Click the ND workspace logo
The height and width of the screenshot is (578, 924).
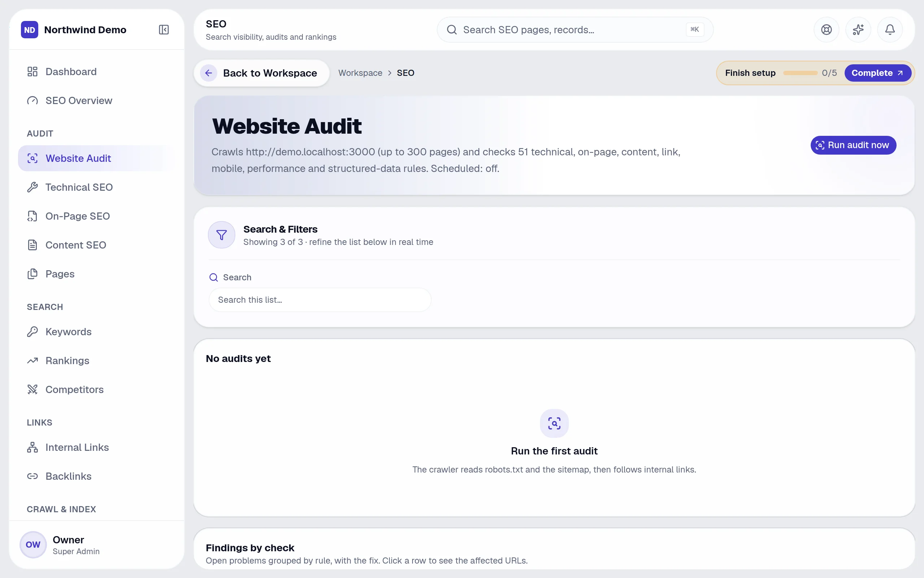(30, 30)
